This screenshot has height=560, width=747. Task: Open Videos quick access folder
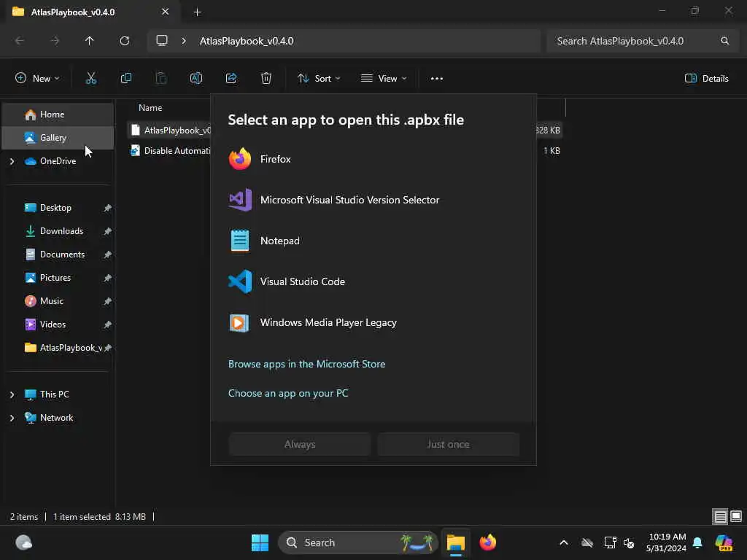coord(58,324)
